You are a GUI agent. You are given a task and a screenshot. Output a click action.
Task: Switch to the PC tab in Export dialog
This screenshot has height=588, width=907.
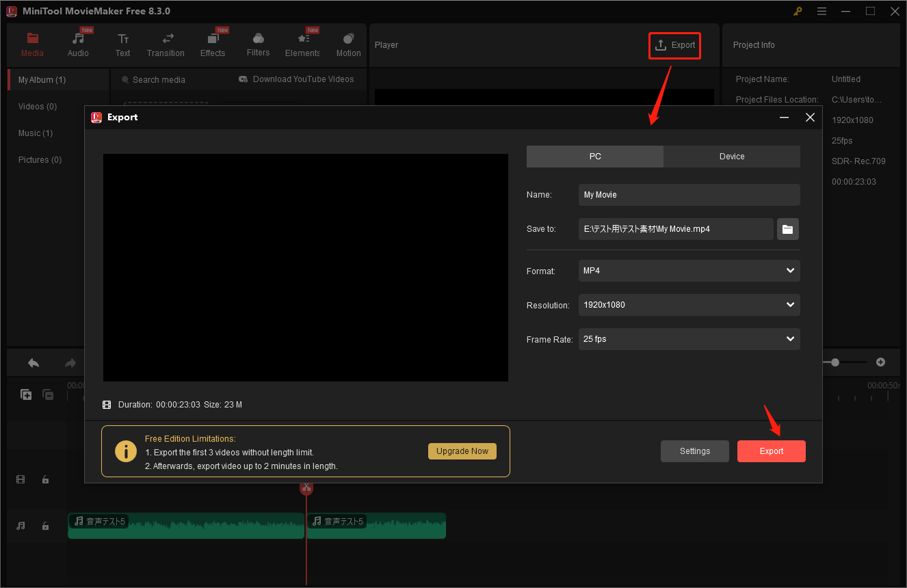(x=595, y=157)
